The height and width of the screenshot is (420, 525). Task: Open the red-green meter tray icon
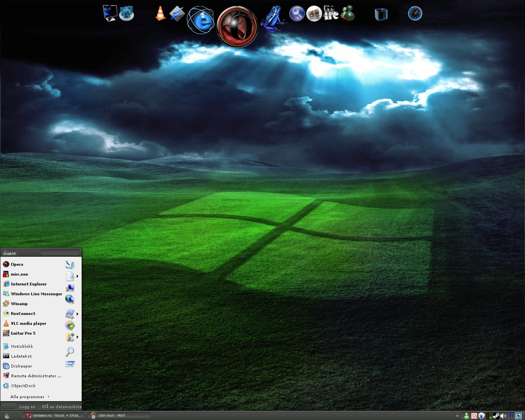[488, 416]
